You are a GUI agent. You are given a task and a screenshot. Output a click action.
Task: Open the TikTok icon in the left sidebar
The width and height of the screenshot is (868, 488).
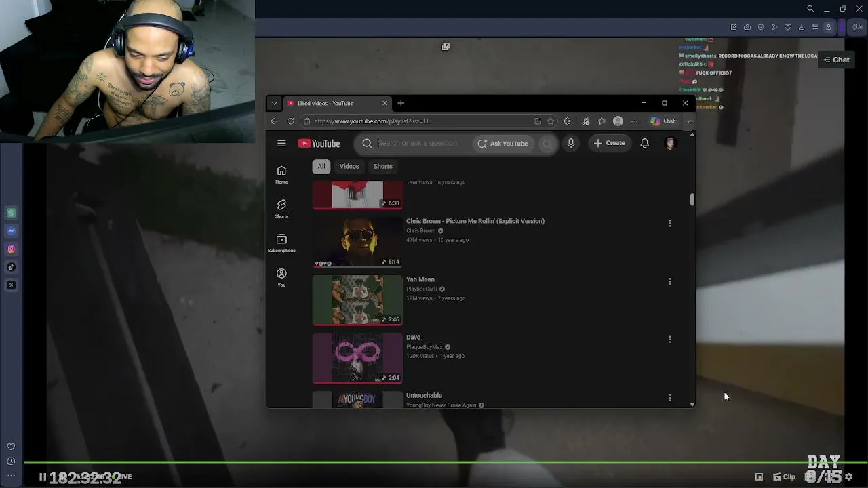(x=11, y=267)
